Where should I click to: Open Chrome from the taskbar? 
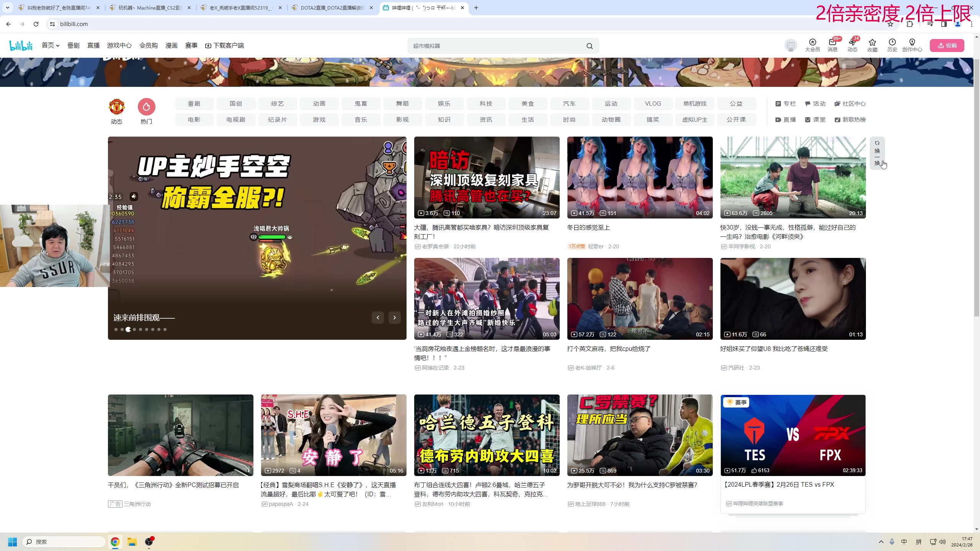[115, 542]
